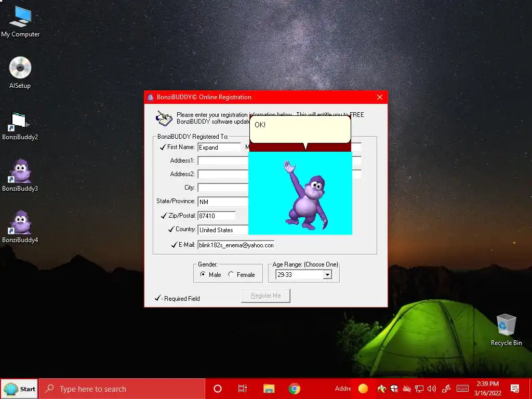Click the registration notepad pencil icon
Viewport: 532px width, 399px height.
[164, 118]
